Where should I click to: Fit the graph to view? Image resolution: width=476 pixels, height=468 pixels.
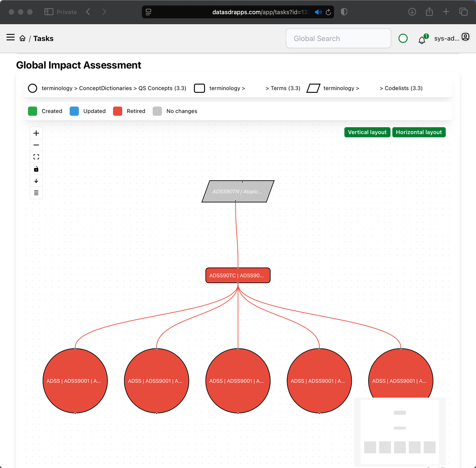tap(36, 157)
